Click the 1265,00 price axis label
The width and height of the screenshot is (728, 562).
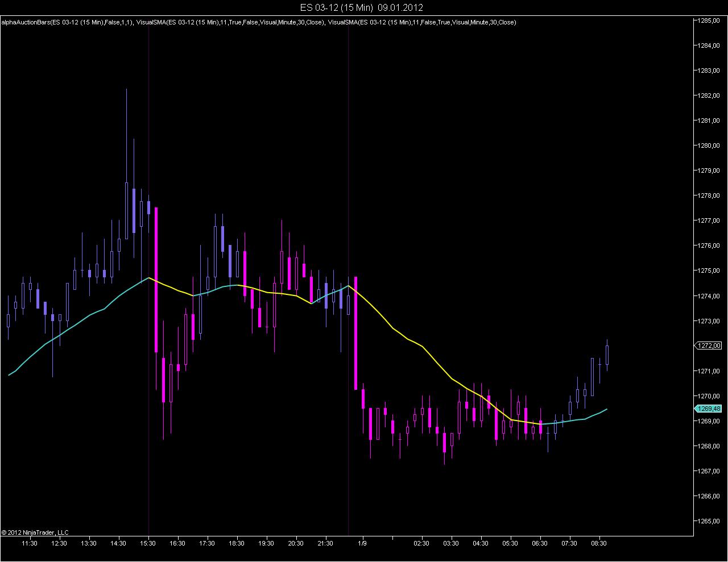(x=710, y=521)
